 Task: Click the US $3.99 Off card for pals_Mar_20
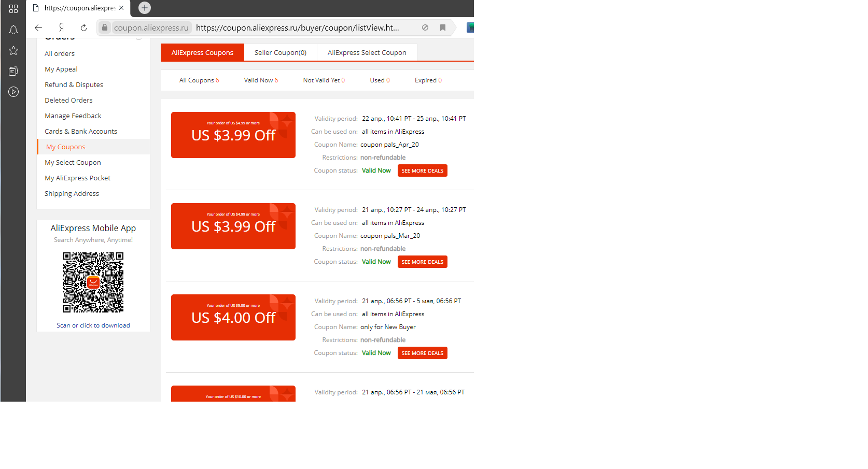pyautogui.click(x=233, y=226)
